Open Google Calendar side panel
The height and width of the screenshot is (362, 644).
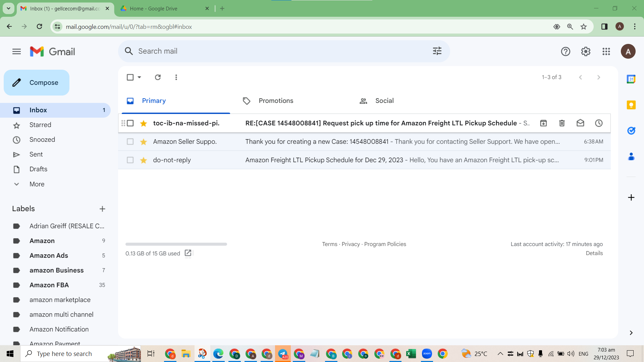(x=631, y=79)
